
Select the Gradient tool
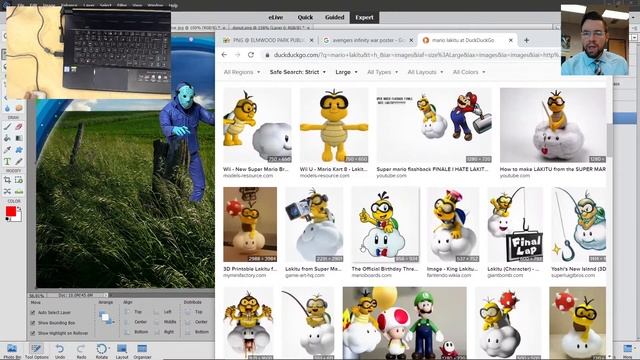point(19,138)
